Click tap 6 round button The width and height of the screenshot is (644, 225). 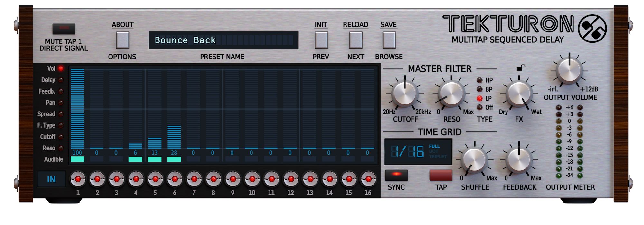175,179
